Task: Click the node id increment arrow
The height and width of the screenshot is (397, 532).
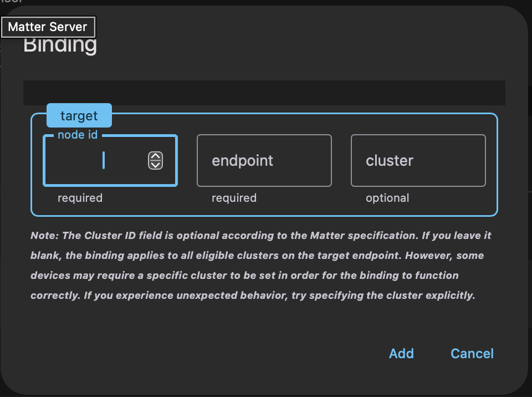Action: pyautogui.click(x=156, y=156)
